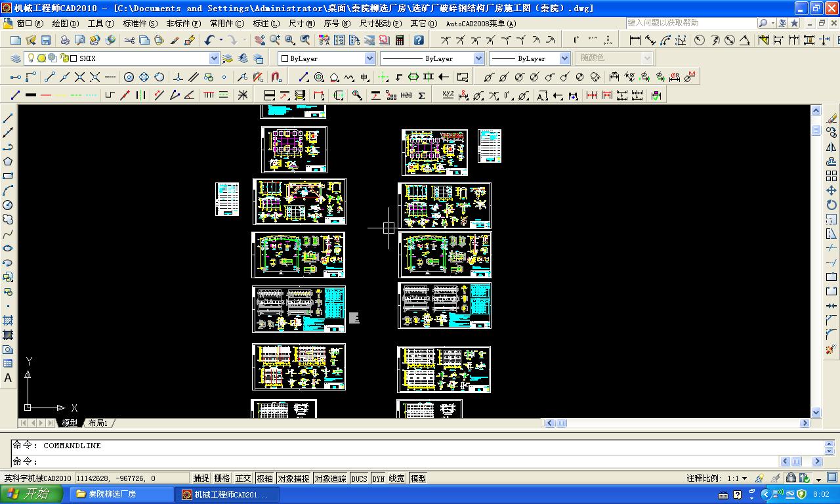Expand the help search options arrow
Image resolution: width=840 pixels, height=504 pixels.
click(773, 23)
